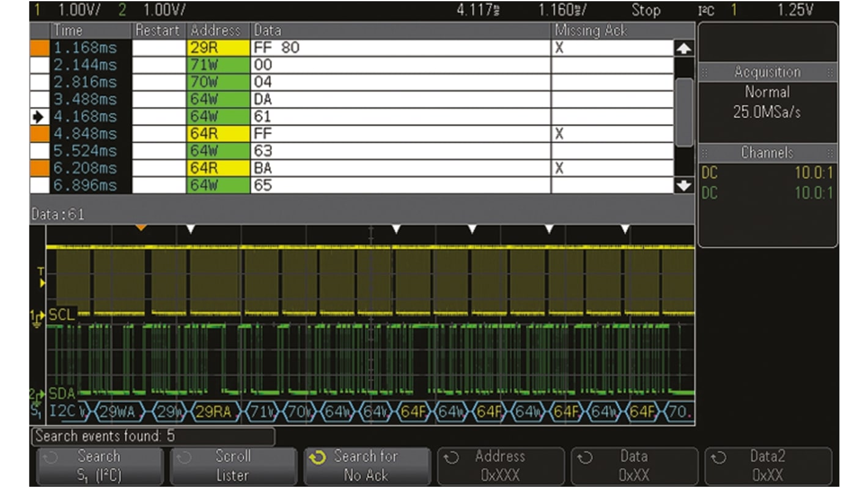This screenshot has height=488, width=868.
Task: Click the orange marker beside 6.208ms row
Action: [x=40, y=168]
